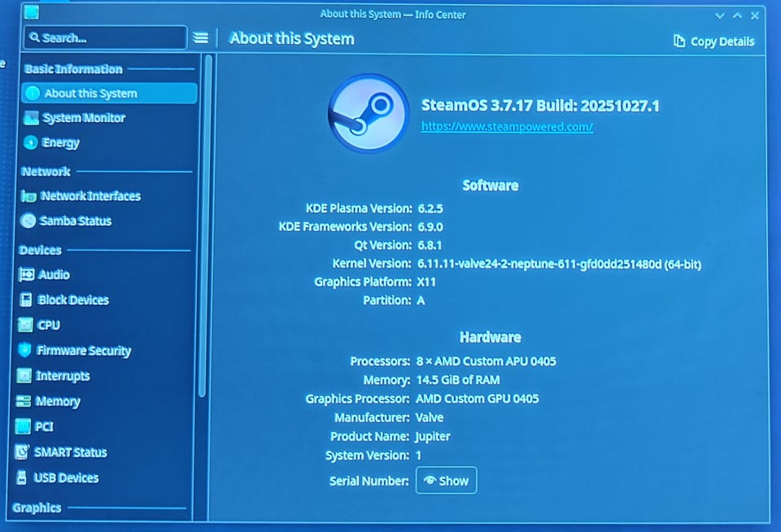Click the Info Center window icon in titlebar
This screenshot has width=781, height=532.
click(32, 12)
